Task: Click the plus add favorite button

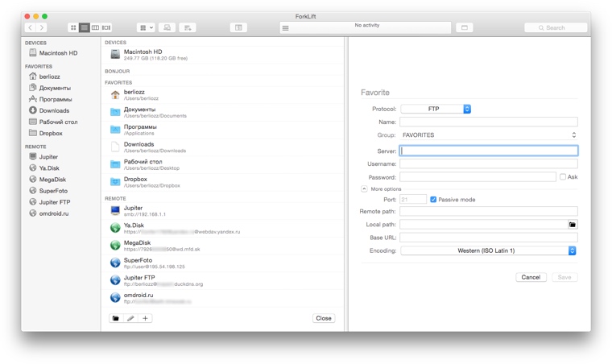Action: 145,318
